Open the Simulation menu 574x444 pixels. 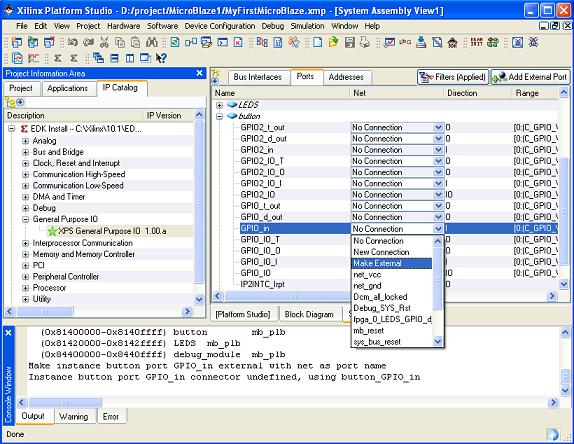tap(308, 26)
